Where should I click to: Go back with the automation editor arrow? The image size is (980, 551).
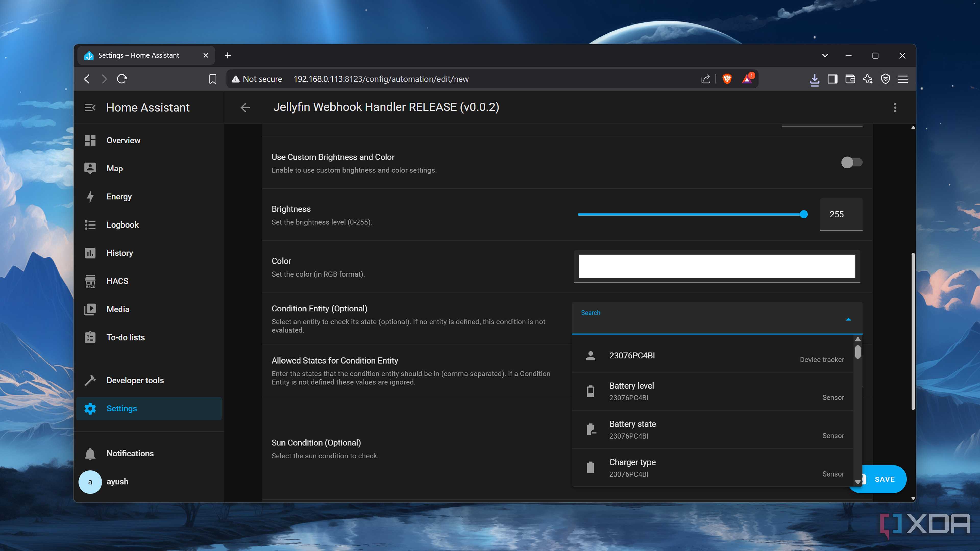245,108
